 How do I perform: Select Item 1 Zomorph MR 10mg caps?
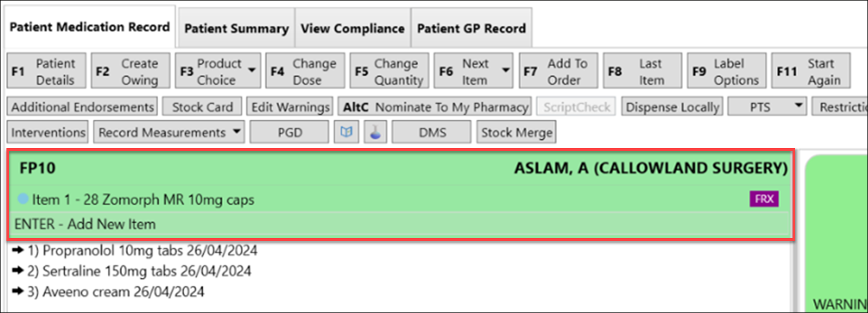click(142, 200)
